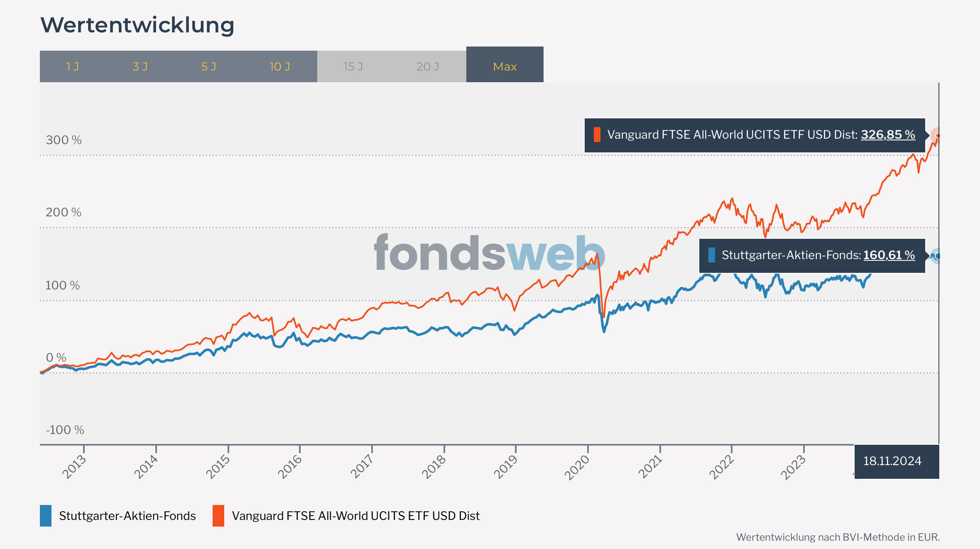Screen dimensions: 980x549
Task: Click the disabled 20 J tab
Action: point(428,66)
